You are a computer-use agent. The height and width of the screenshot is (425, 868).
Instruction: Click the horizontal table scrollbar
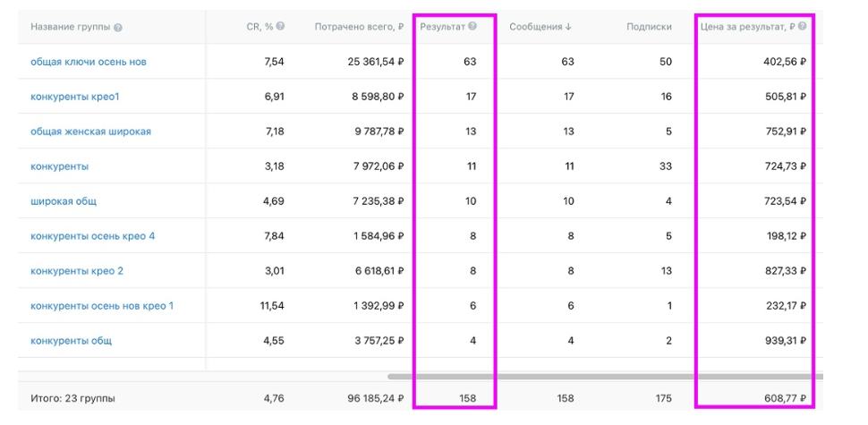pos(605,377)
